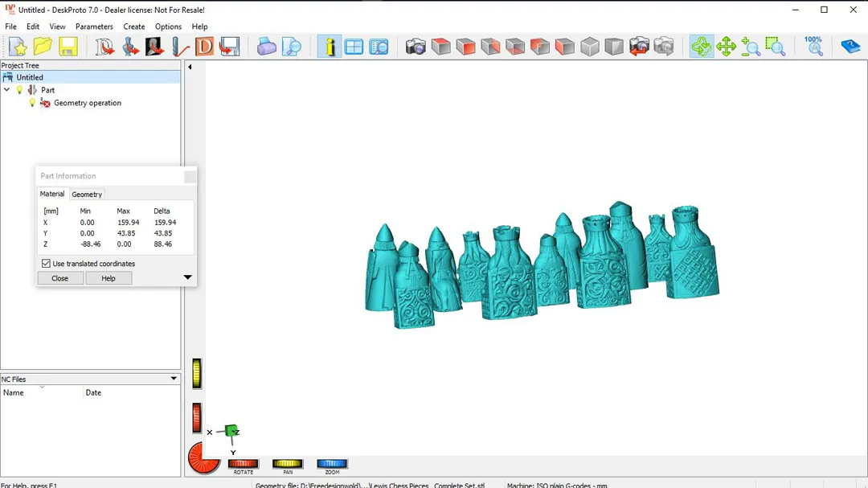
Task: Click the list-with-magnifier toolbar icon
Action: pos(379,47)
